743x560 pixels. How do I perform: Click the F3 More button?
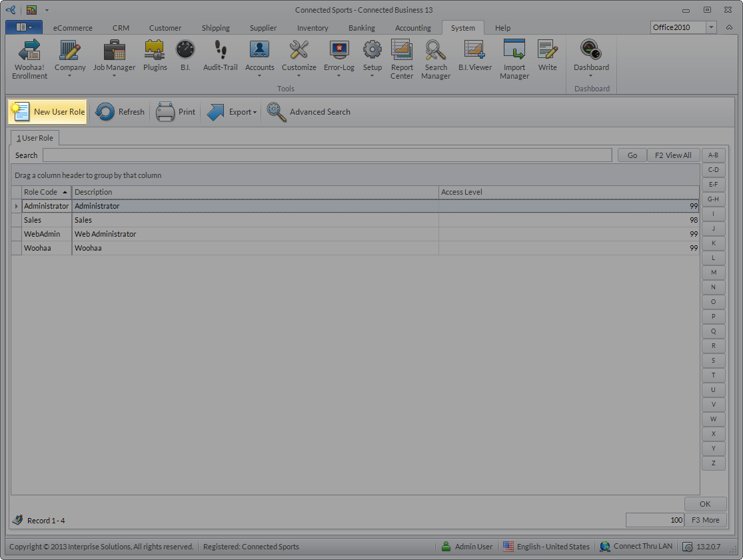pos(705,520)
